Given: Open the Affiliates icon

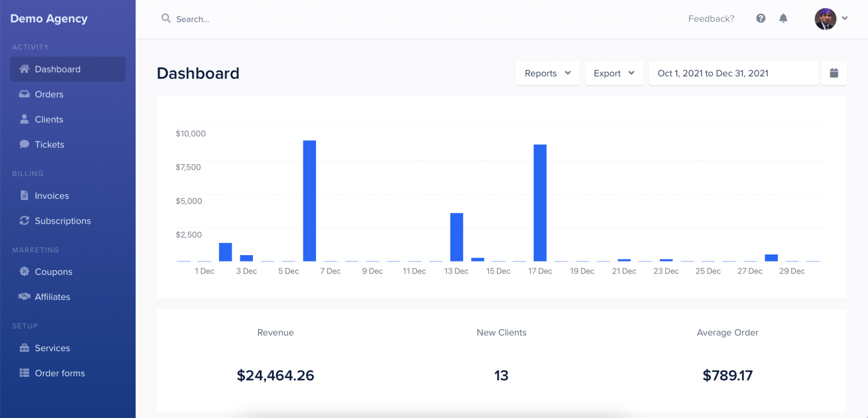Looking at the screenshot, I should [24, 297].
